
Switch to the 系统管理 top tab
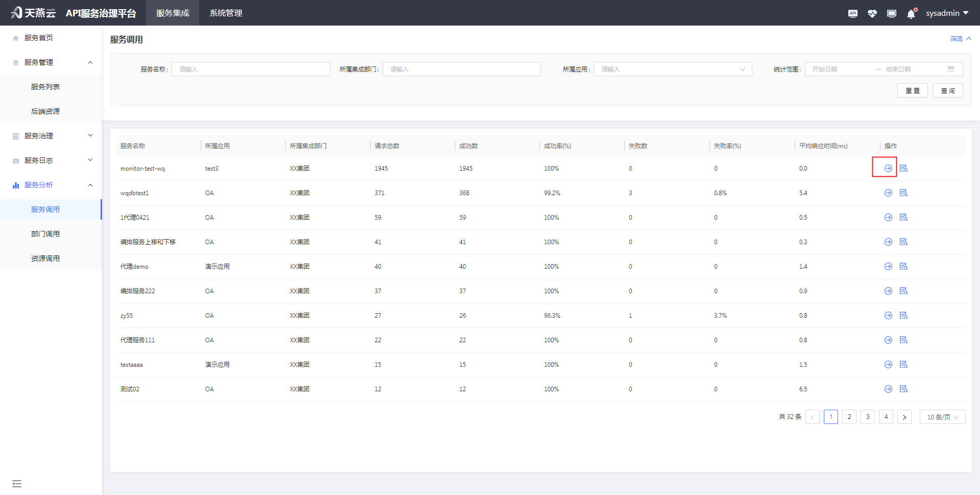pos(226,13)
